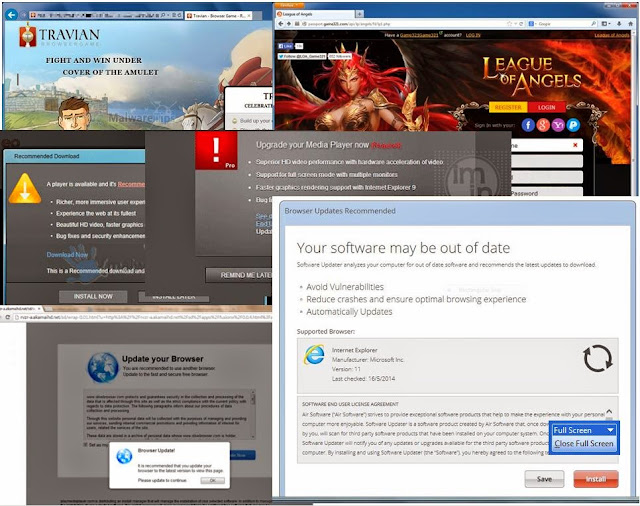Click the akamaihd.net URL address bar
This screenshot has height=506, width=640.
[143, 317]
